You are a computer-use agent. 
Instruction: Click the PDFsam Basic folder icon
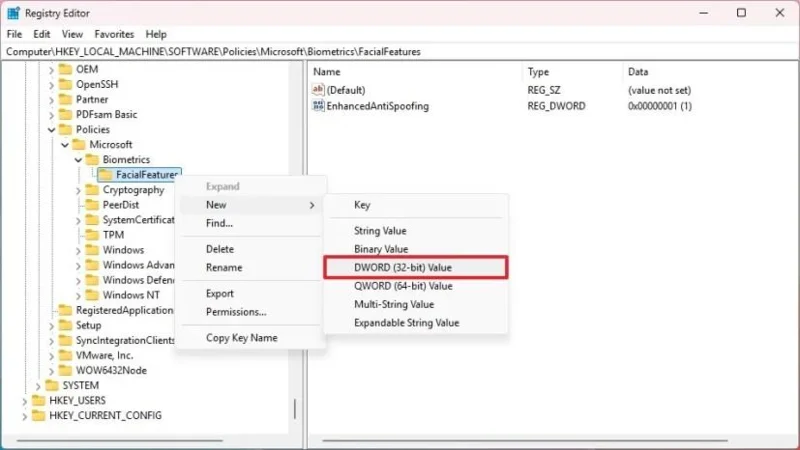point(65,114)
